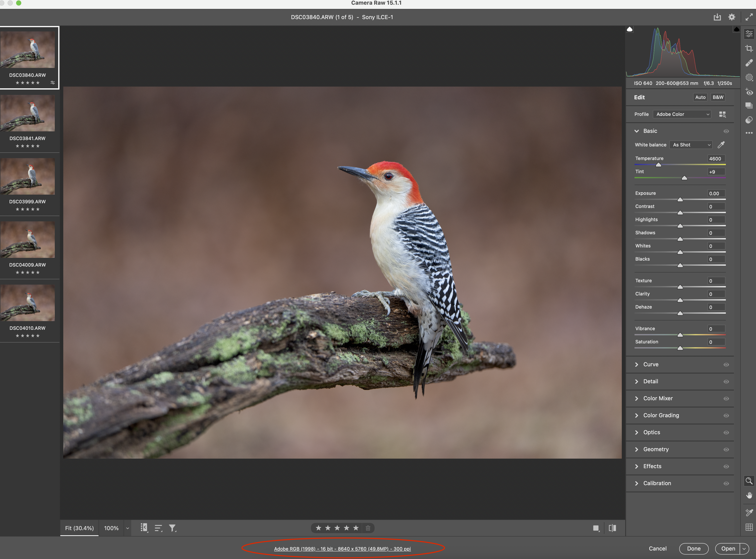The image size is (756, 559).
Task: Click the Exposure slider handle
Action: (x=680, y=200)
